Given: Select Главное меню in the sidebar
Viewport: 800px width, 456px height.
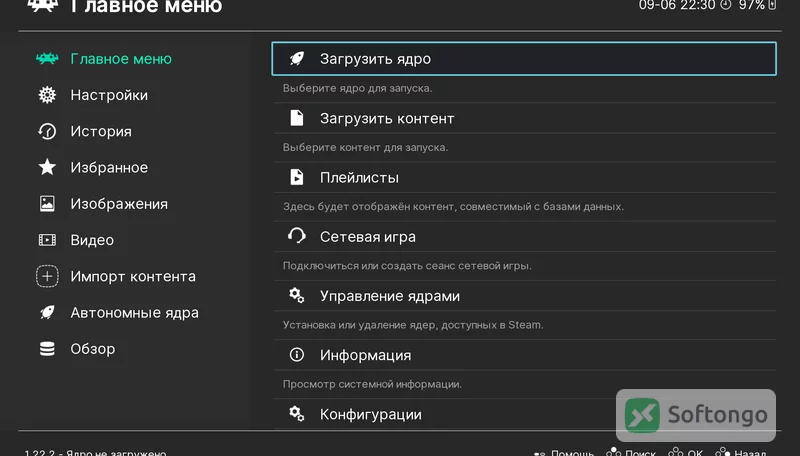Looking at the screenshot, I should tap(121, 59).
